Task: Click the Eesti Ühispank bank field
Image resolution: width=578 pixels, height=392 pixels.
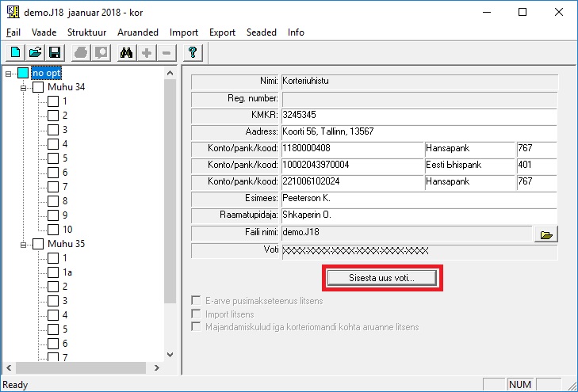Action: 470,166
